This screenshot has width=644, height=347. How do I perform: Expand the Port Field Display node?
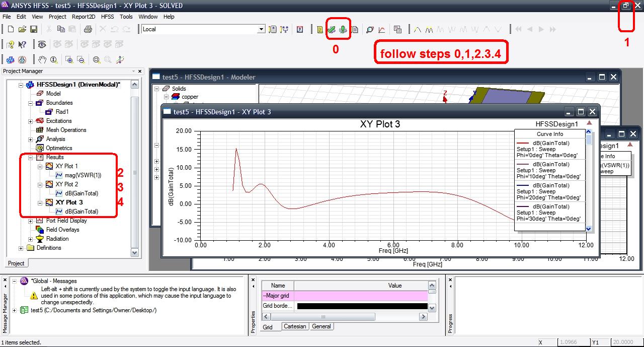(31, 221)
